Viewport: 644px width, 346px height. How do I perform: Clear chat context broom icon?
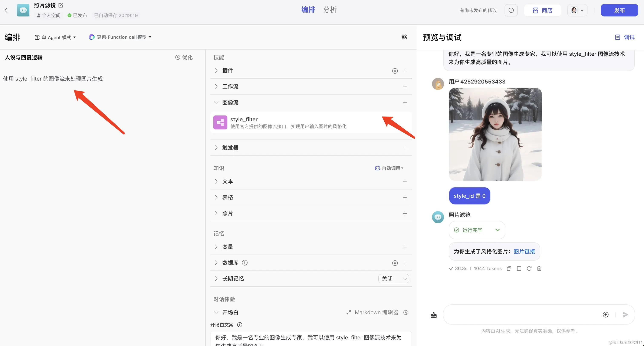coord(434,315)
